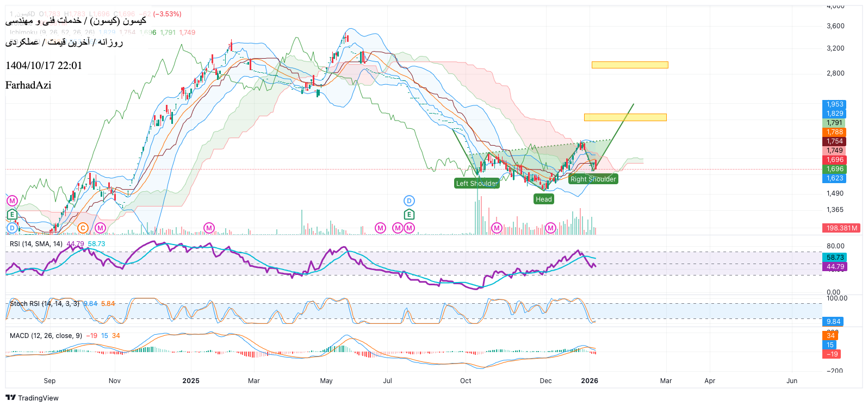This screenshot has height=407, width=868.
Task: Click the 198.381M volume label
Action: (x=841, y=228)
